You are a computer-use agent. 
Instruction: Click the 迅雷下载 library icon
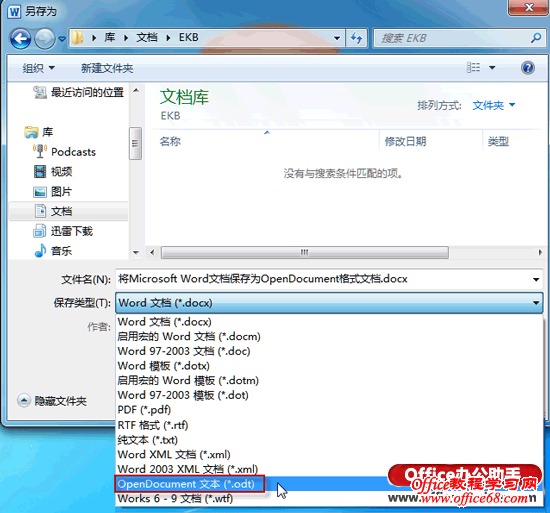[40, 231]
